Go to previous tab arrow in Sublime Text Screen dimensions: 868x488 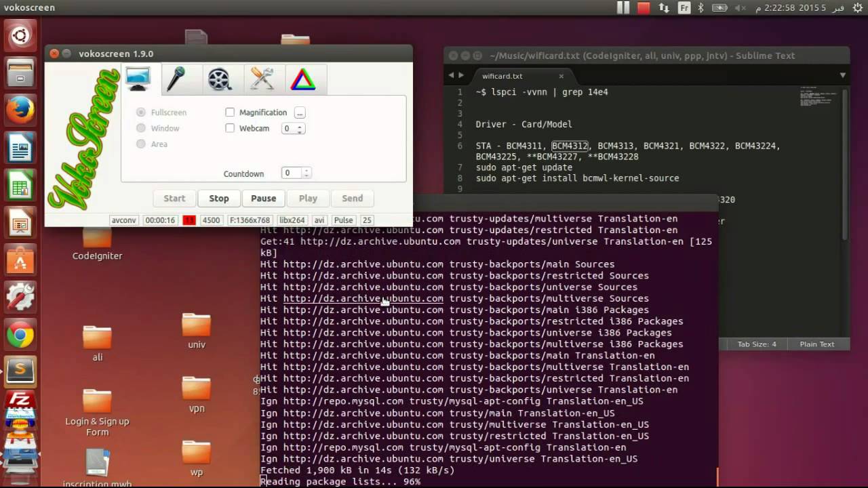tap(451, 75)
